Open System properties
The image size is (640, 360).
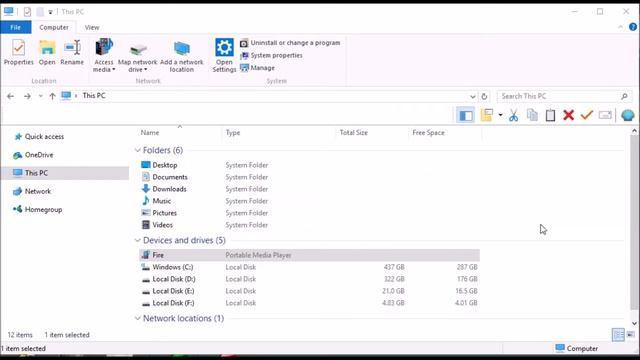coord(271,56)
